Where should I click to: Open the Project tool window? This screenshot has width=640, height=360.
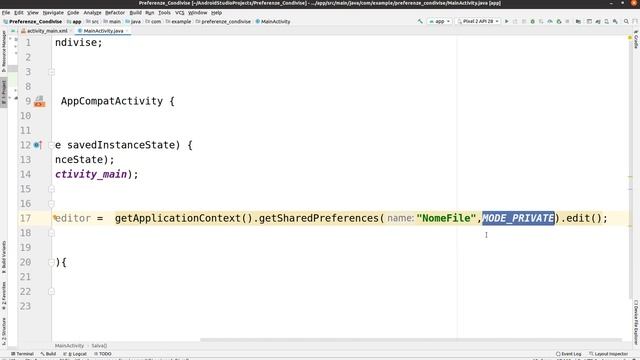4,92
